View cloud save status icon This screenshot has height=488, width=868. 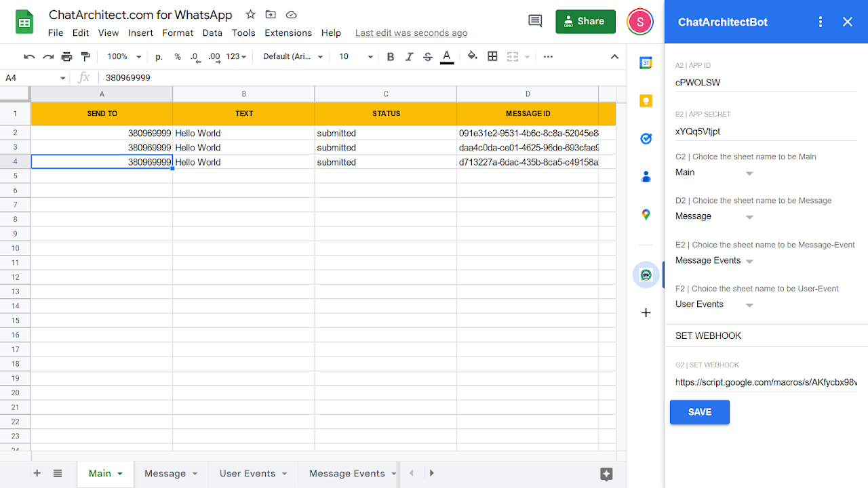pyautogui.click(x=291, y=14)
